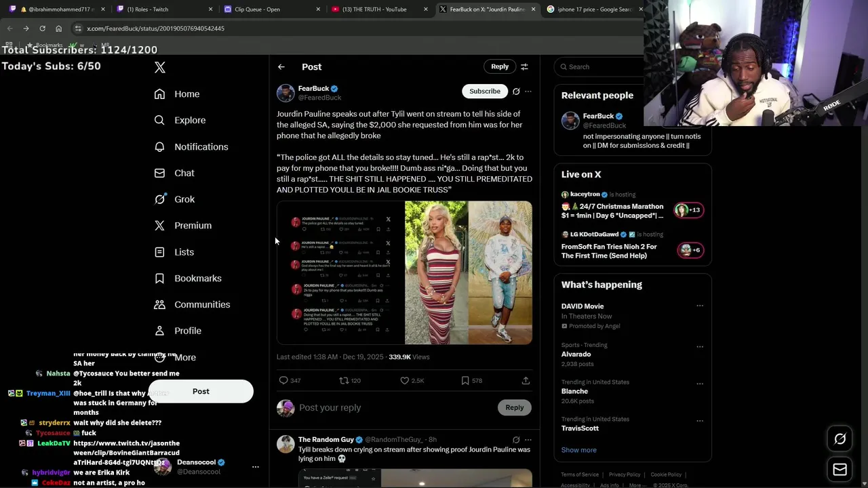The height and width of the screenshot is (488, 868).
Task: Open the Alvarado trending topic
Action: (632, 354)
